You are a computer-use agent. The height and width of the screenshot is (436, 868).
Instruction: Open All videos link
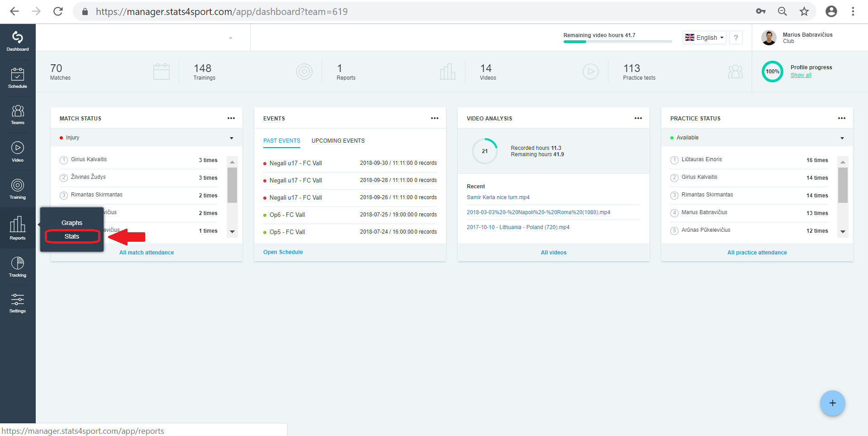click(554, 253)
